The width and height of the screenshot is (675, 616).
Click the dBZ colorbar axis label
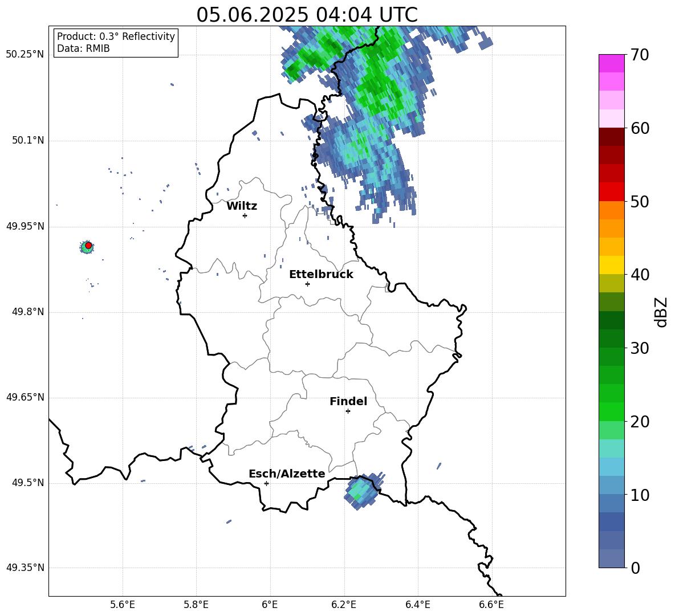coord(661,312)
